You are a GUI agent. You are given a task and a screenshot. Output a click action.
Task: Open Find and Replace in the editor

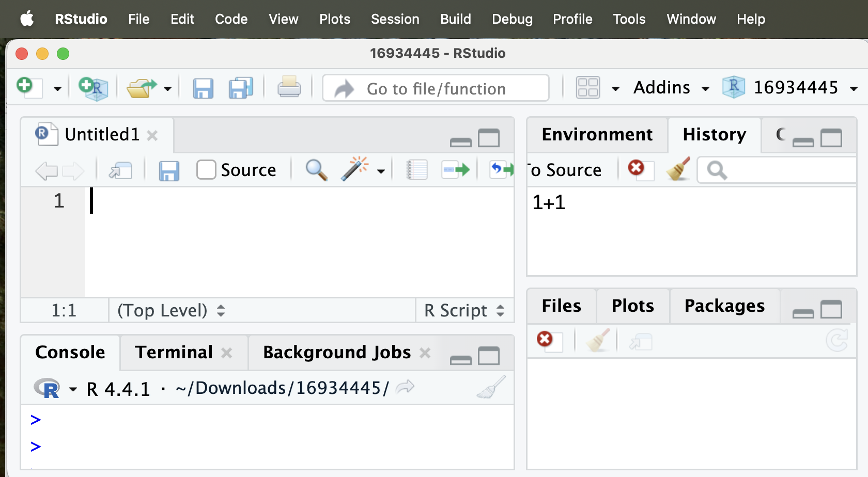(x=315, y=169)
